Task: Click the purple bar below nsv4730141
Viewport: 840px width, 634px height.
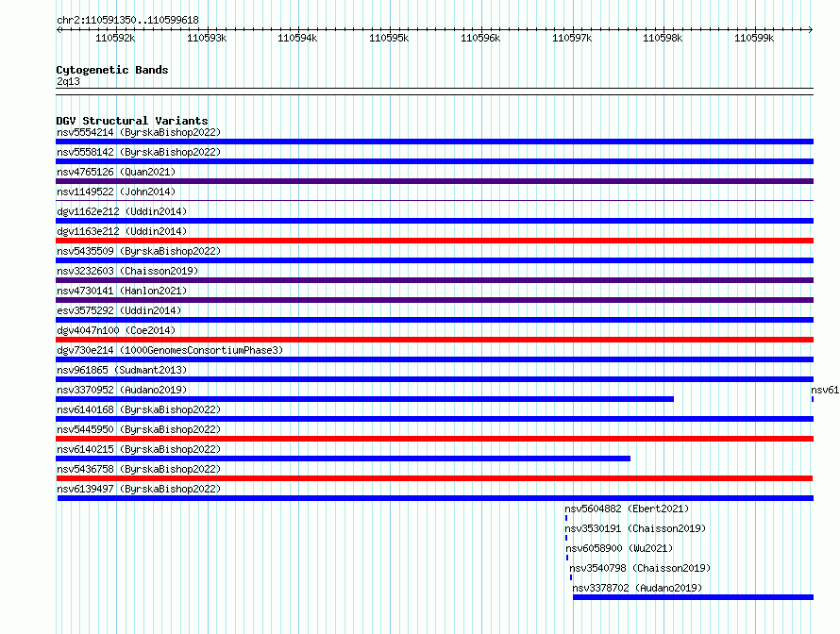Action: [x=434, y=300]
